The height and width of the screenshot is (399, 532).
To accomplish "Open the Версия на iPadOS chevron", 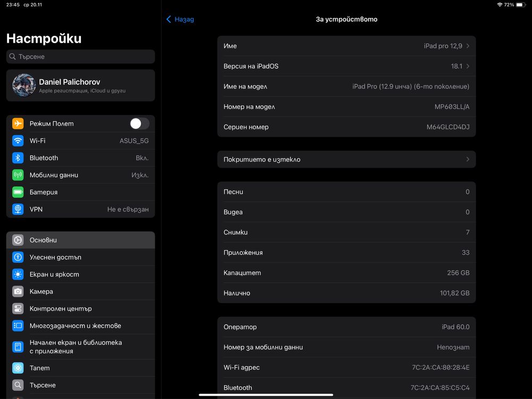I will pyautogui.click(x=468, y=66).
